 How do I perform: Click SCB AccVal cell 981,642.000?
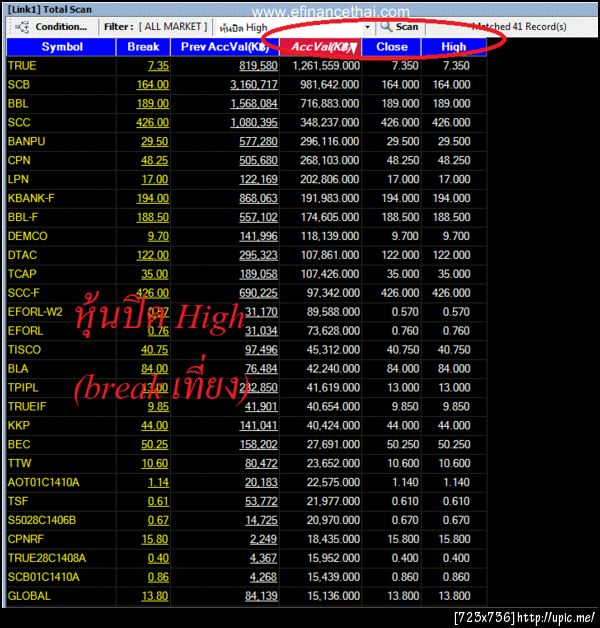[x=330, y=85]
